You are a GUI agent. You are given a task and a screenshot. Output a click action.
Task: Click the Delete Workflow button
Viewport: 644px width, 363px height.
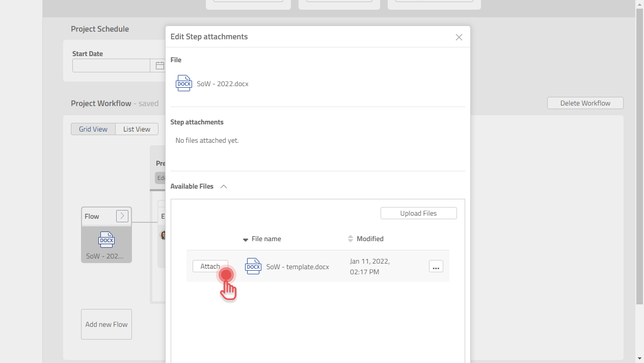[x=585, y=102]
